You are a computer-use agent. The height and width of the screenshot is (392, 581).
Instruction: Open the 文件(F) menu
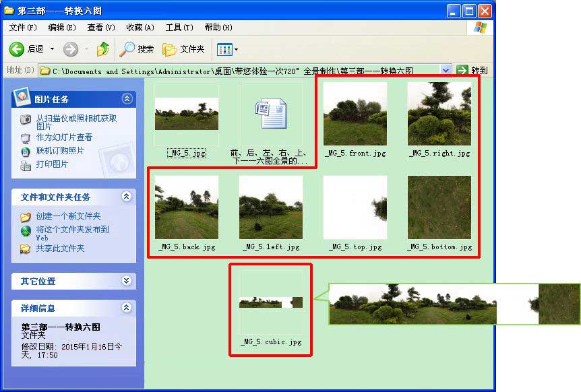point(23,28)
